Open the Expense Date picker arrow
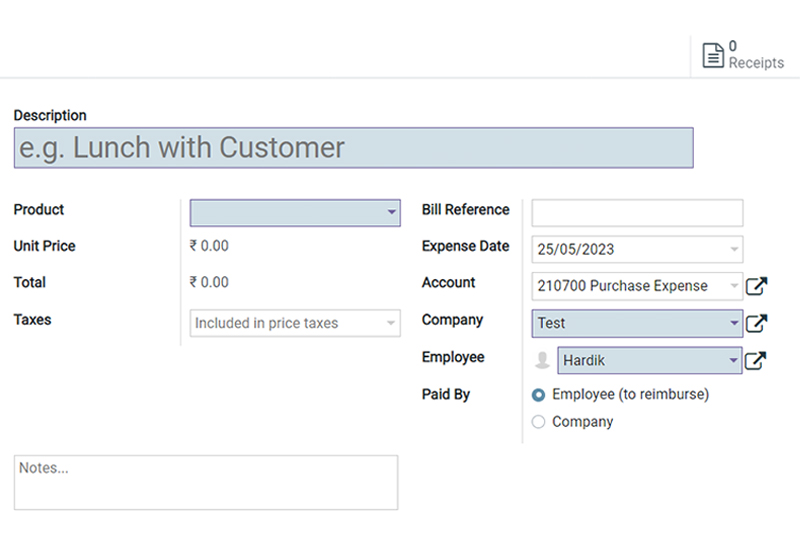Screen dimensions: 800x547 point(734,250)
